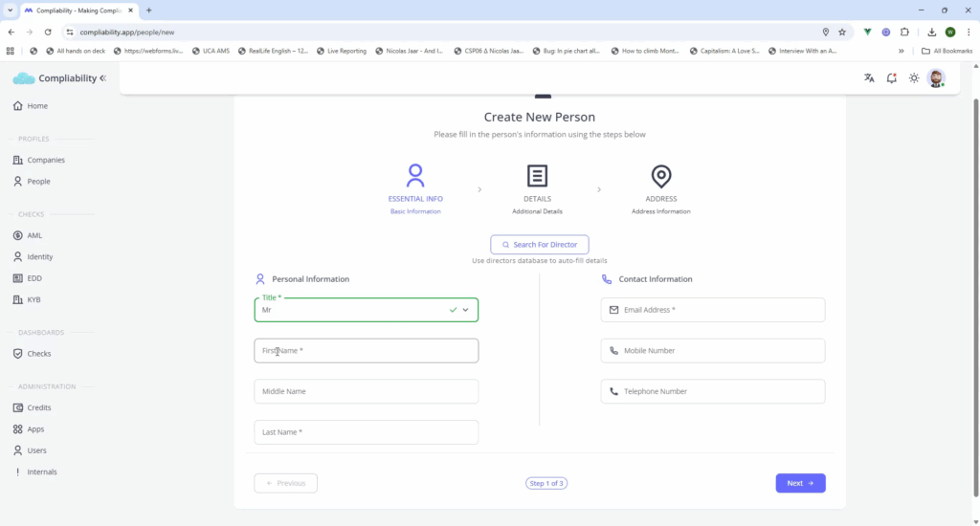
Task: Open the browser Extensions puzzle icon
Action: (904, 32)
